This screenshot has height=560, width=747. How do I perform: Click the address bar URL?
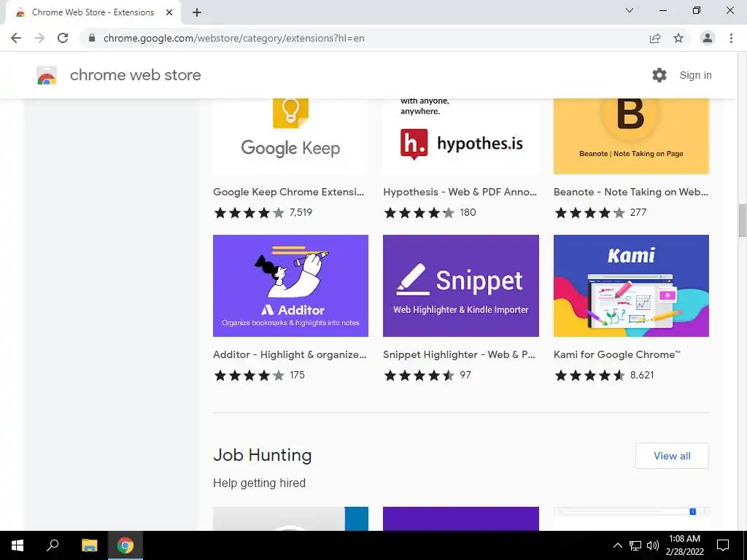pos(234,38)
